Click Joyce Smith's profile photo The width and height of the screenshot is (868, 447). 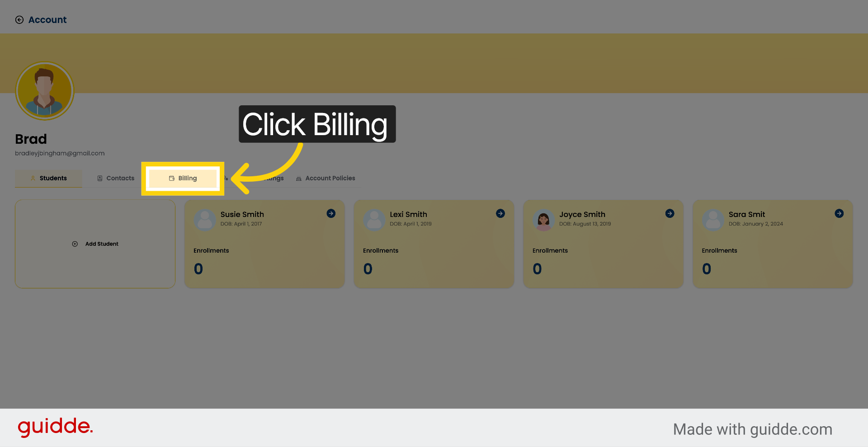pyautogui.click(x=543, y=220)
